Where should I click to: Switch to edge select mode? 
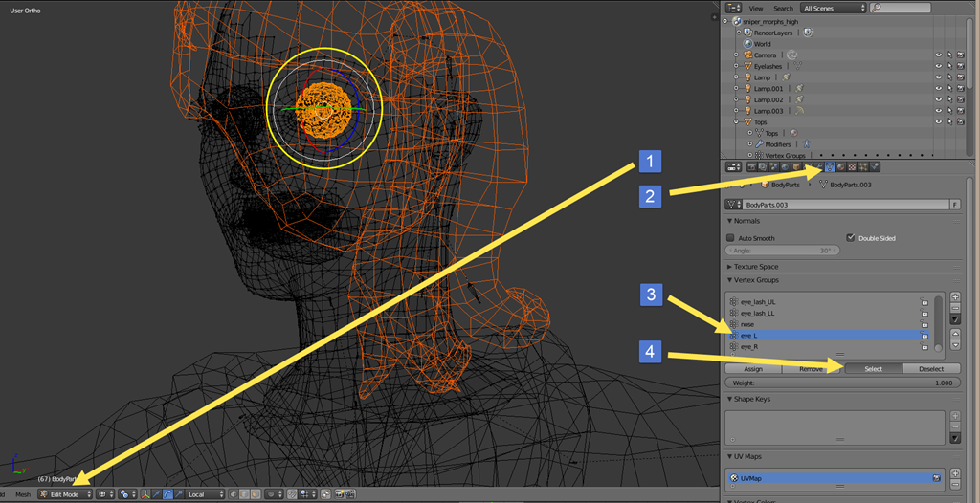[244, 494]
